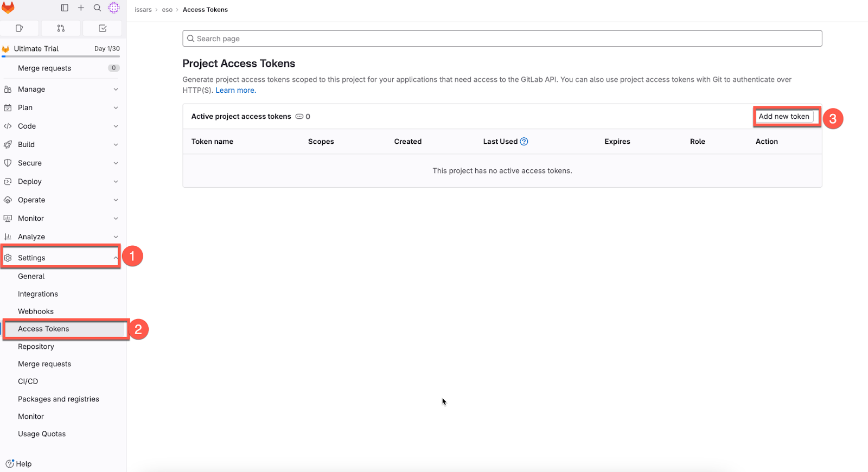The height and width of the screenshot is (472, 868).
Task: Expand the Deploy sidebar section
Action: click(61, 182)
